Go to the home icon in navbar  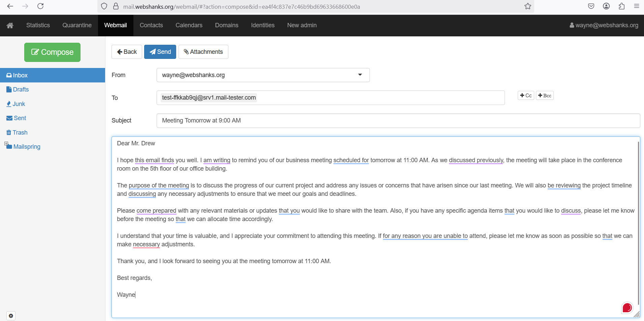click(10, 25)
